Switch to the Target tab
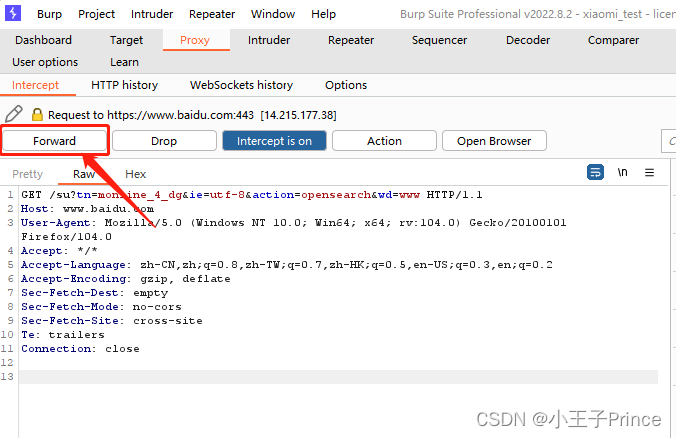 click(126, 40)
